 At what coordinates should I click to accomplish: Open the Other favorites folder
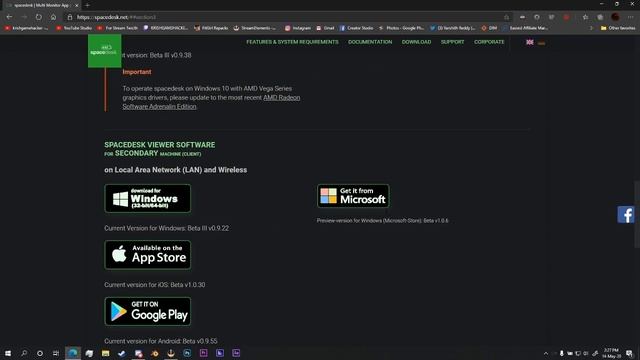[618, 28]
